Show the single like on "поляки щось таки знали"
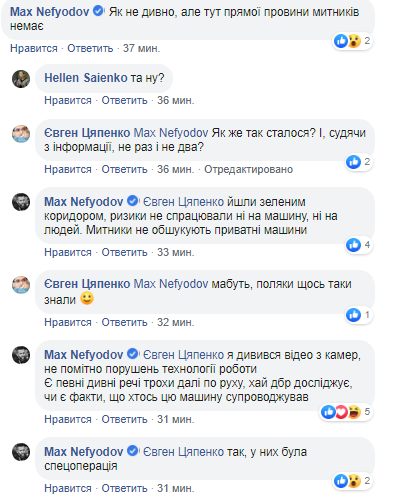This screenshot has height=500, width=394. (358, 315)
